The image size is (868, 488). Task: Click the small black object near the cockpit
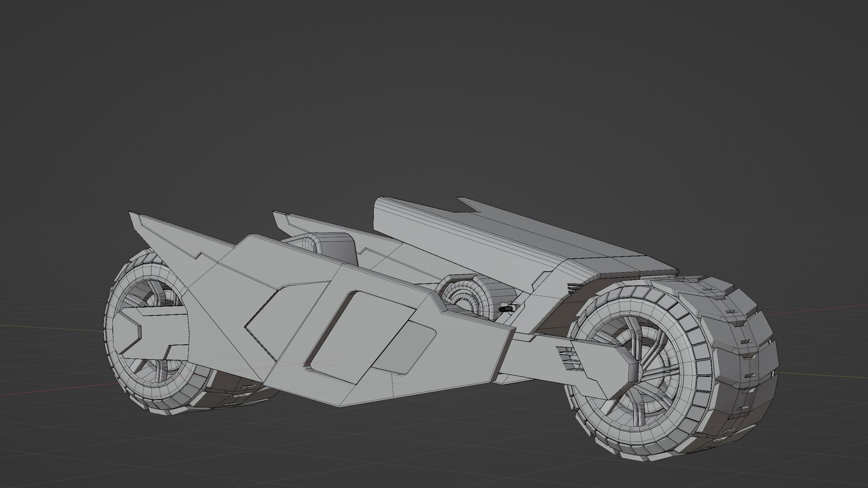(506, 309)
